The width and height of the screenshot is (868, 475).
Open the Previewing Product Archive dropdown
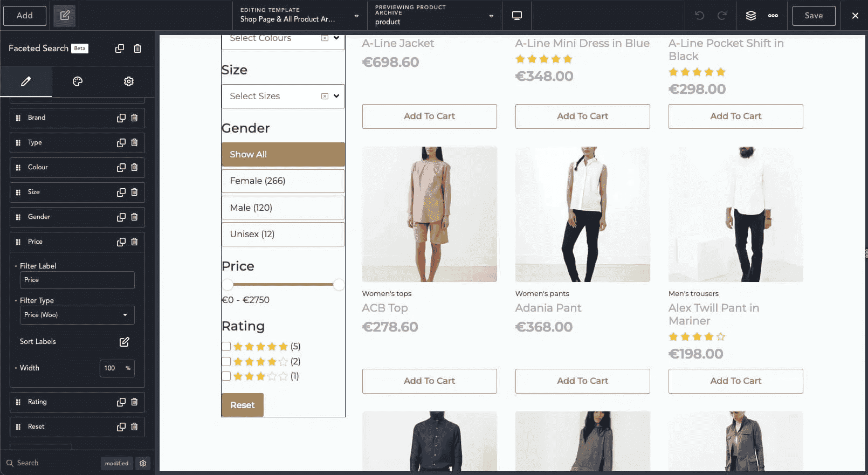434,15
